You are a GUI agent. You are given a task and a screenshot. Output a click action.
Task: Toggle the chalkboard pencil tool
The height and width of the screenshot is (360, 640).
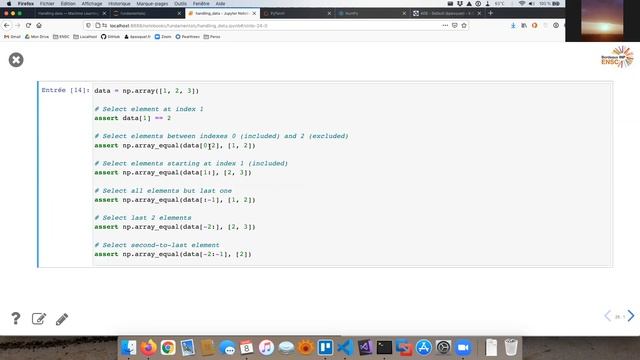coord(62,319)
